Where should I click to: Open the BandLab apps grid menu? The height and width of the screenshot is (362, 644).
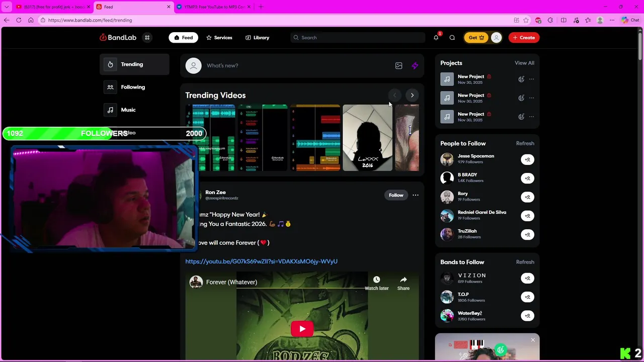point(147,38)
